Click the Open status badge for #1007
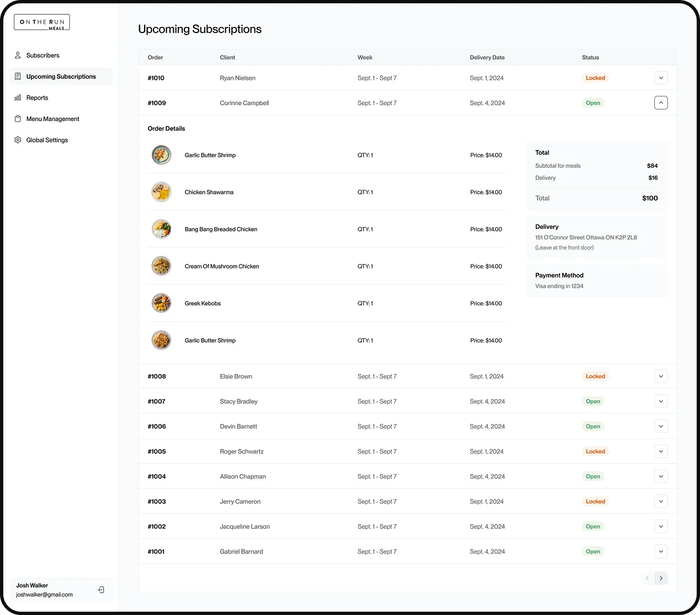The image size is (700, 615). pyautogui.click(x=593, y=402)
